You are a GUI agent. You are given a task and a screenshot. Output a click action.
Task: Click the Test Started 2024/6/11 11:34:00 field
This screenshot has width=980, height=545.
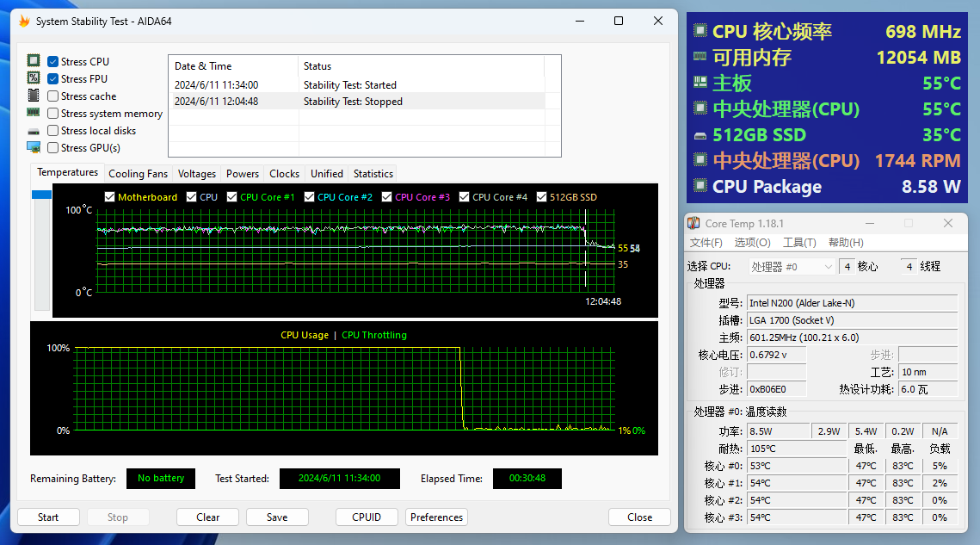click(x=339, y=479)
